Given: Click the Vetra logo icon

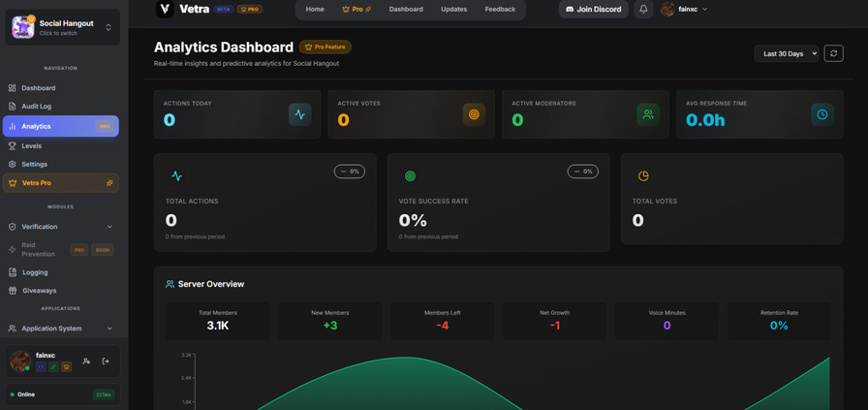Looking at the screenshot, I should pos(165,9).
